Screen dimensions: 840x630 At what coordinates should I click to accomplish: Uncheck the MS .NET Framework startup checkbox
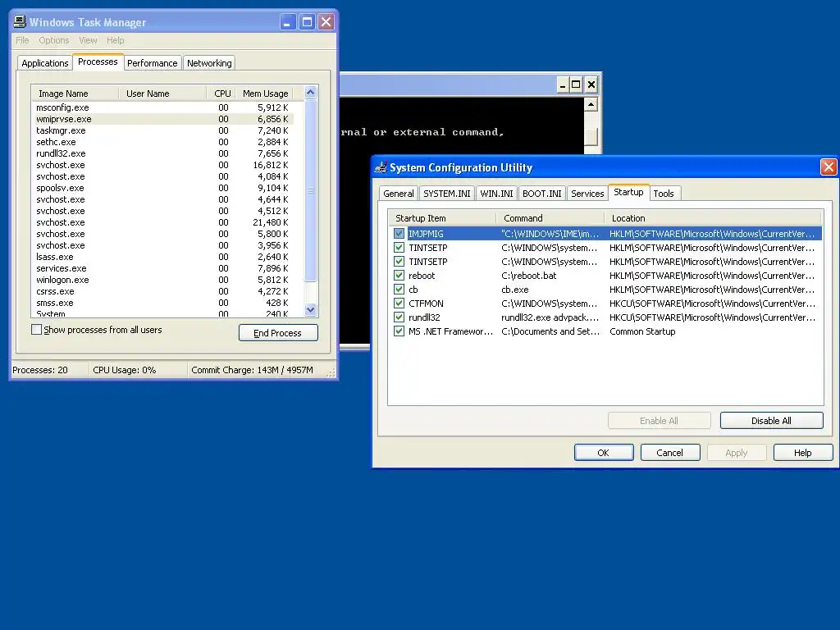pyautogui.click(x=399, y=331)
